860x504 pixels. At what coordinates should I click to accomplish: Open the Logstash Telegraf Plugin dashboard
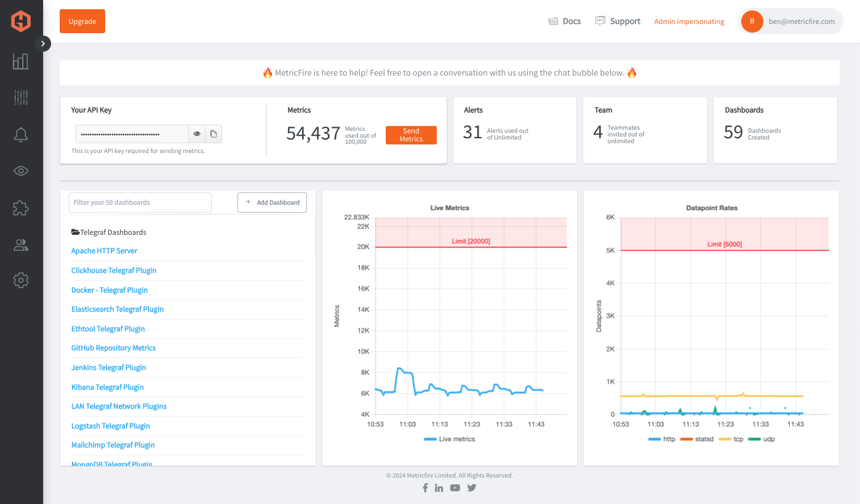pyautogui.click(x=111, y=426)
